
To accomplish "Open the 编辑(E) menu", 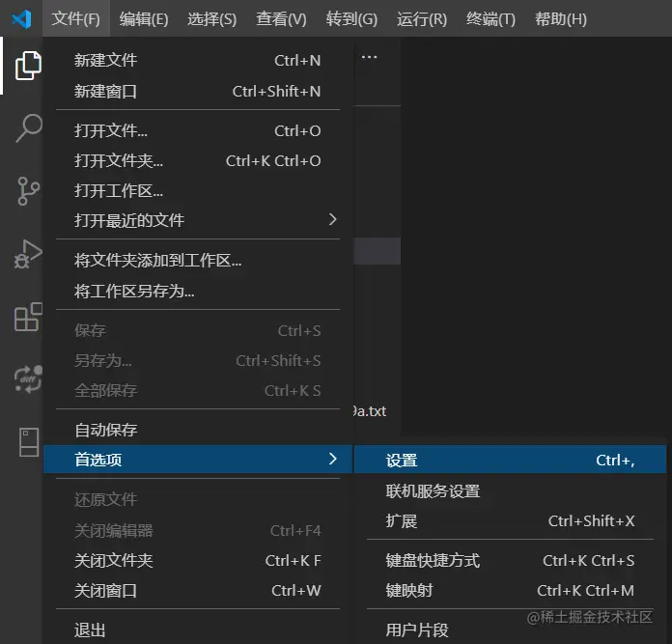I will coord(144,19).
